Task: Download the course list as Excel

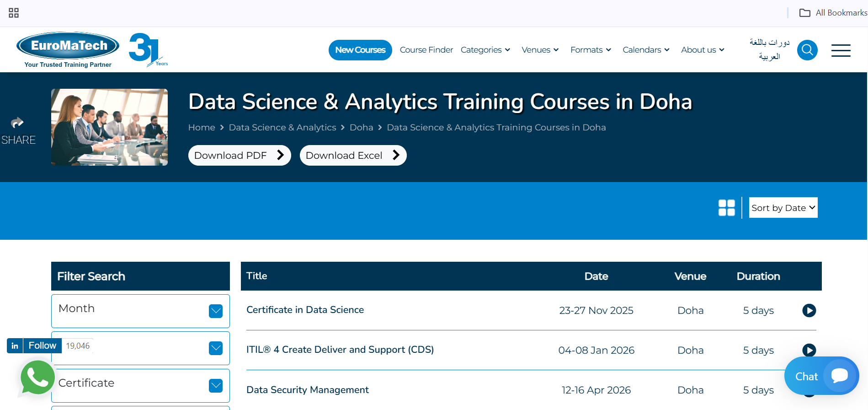Action: click(353, 156)
